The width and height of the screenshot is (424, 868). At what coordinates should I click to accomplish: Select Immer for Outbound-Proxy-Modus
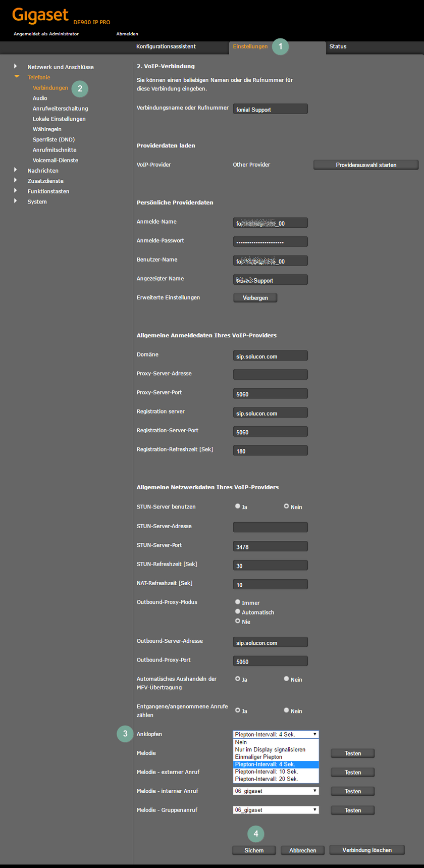238,602
